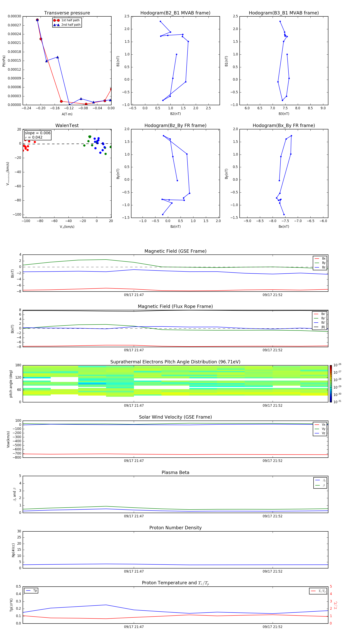Click "09/17 21:47" tick under Proton Temperature plot
Image resolution: width=351 pixels, height=644 pixels.
point(134,627)
